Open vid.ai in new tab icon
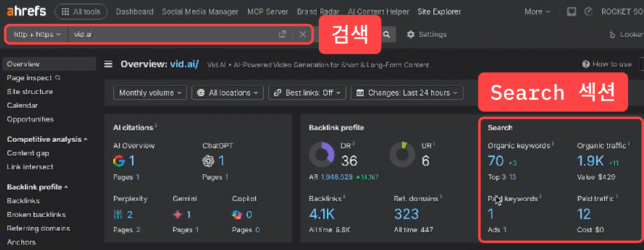644x250 pixels. pos(282,34)
